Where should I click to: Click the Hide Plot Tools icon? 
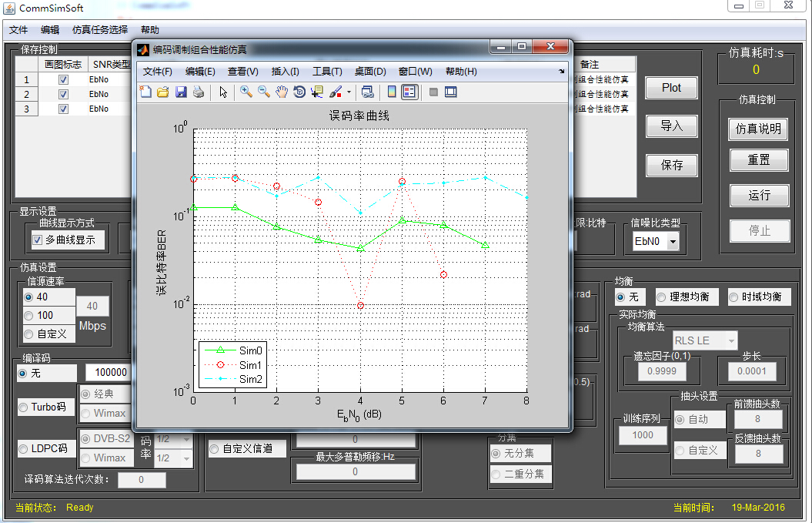tap(434, 92)
